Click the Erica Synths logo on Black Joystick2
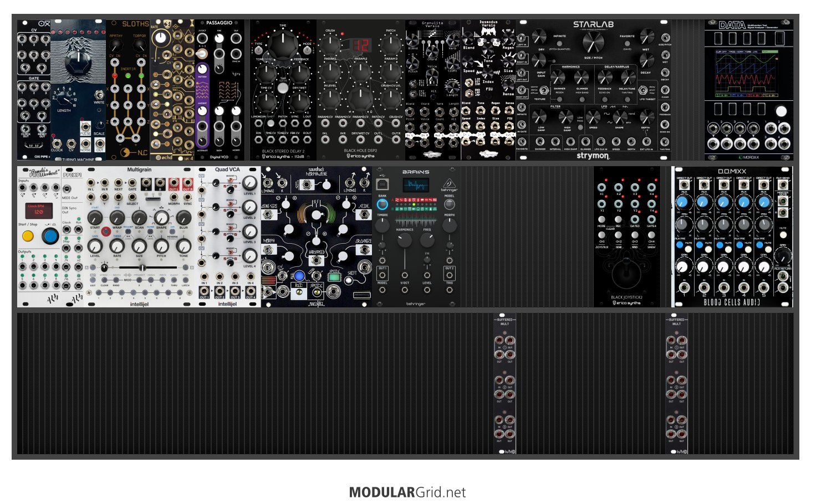 626,303
